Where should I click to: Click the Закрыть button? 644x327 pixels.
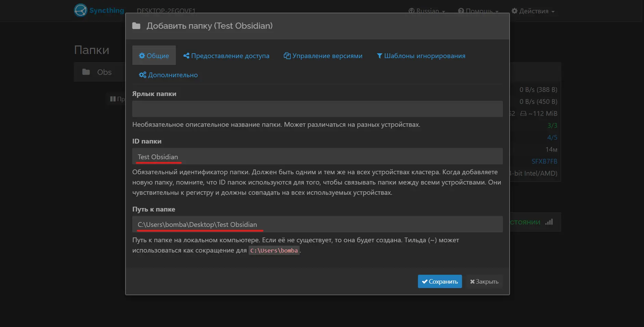click(x=484, y=281)
